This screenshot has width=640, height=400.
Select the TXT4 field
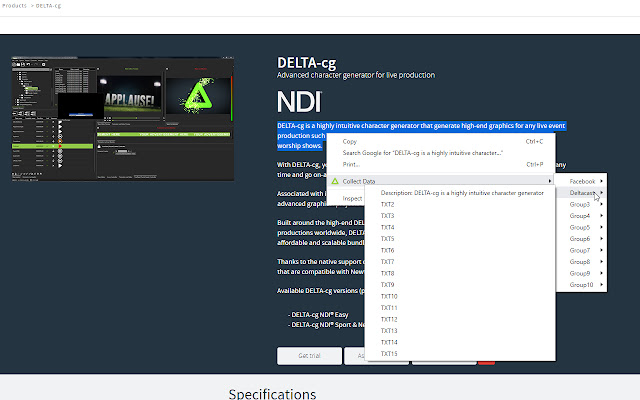(460, 227)
